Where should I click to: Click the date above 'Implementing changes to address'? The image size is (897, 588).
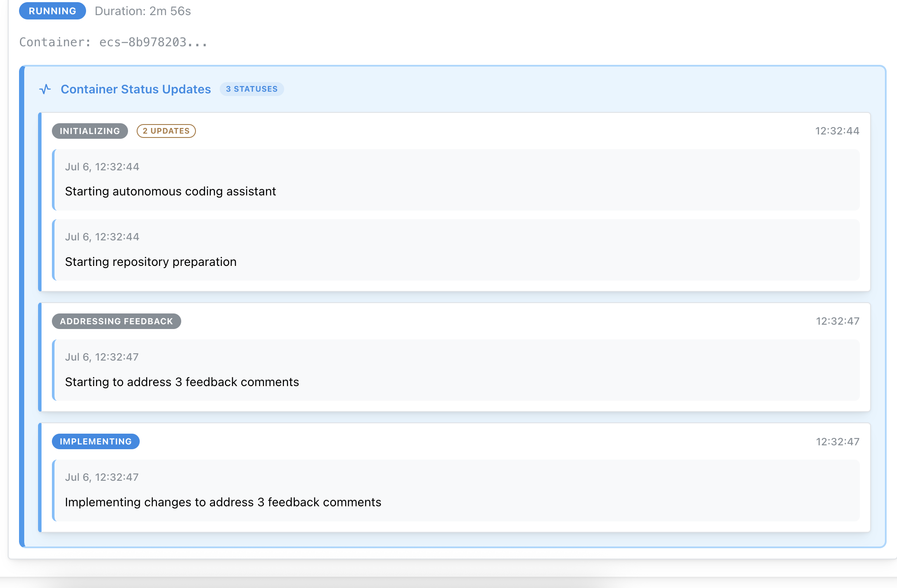[102, 477]
